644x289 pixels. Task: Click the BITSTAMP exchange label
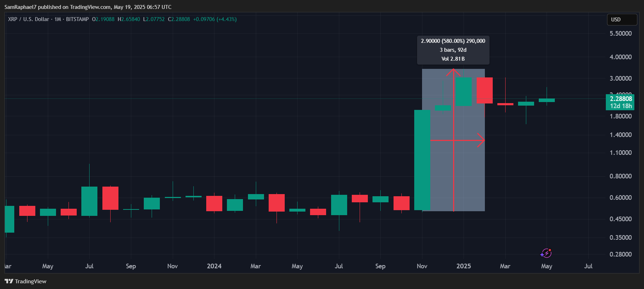pos(77,19)
